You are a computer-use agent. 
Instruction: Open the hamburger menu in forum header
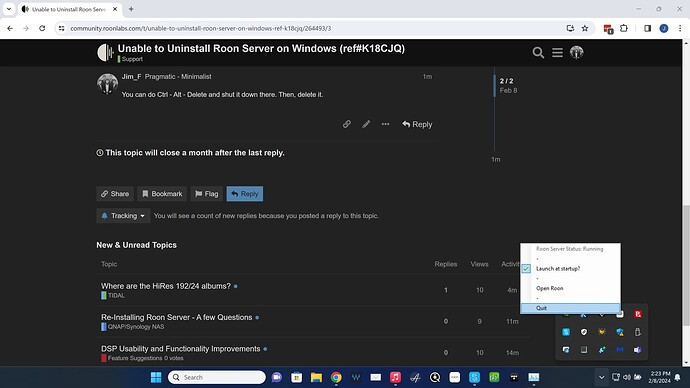point(557,53)
